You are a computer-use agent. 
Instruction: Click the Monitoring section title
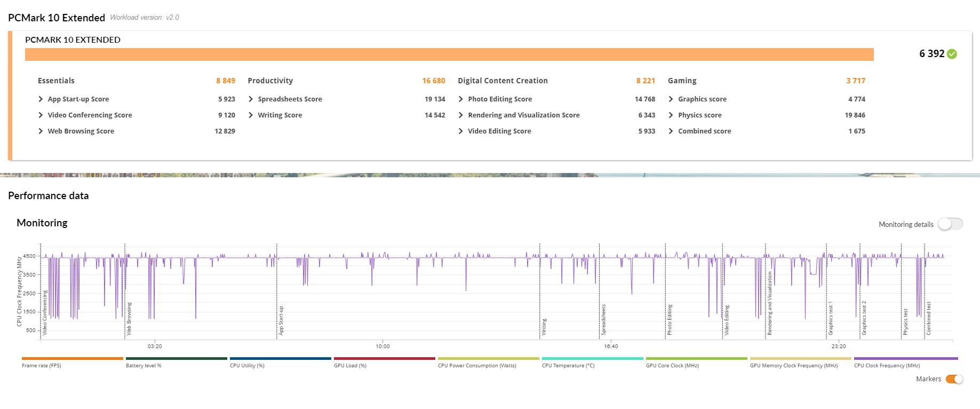coord(42,223)
